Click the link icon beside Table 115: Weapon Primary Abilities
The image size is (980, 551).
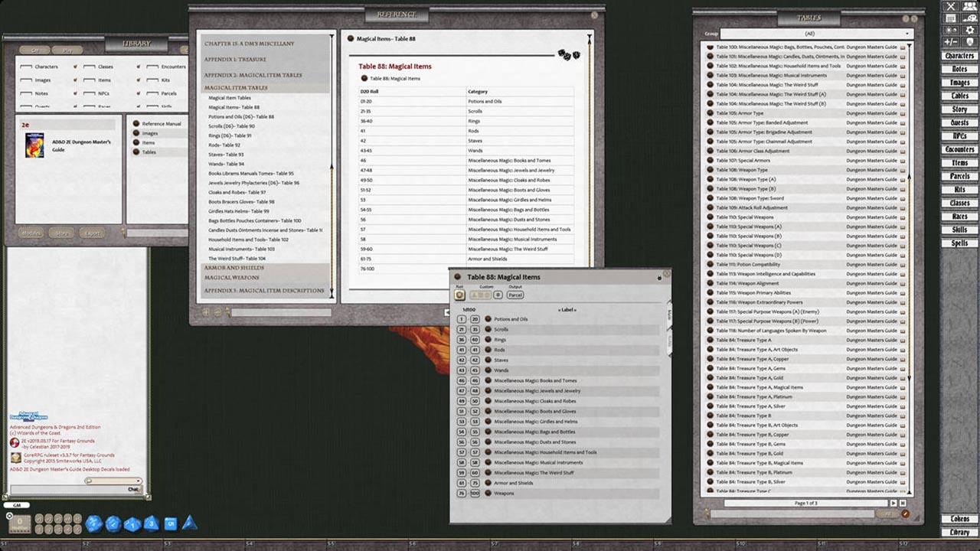point(903,292)
